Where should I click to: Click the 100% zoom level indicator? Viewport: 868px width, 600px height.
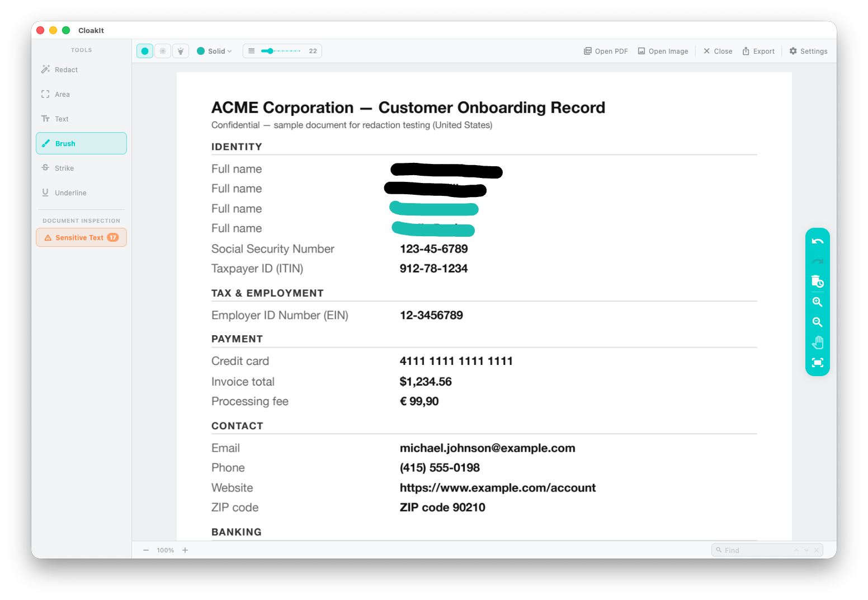point(166,550)
